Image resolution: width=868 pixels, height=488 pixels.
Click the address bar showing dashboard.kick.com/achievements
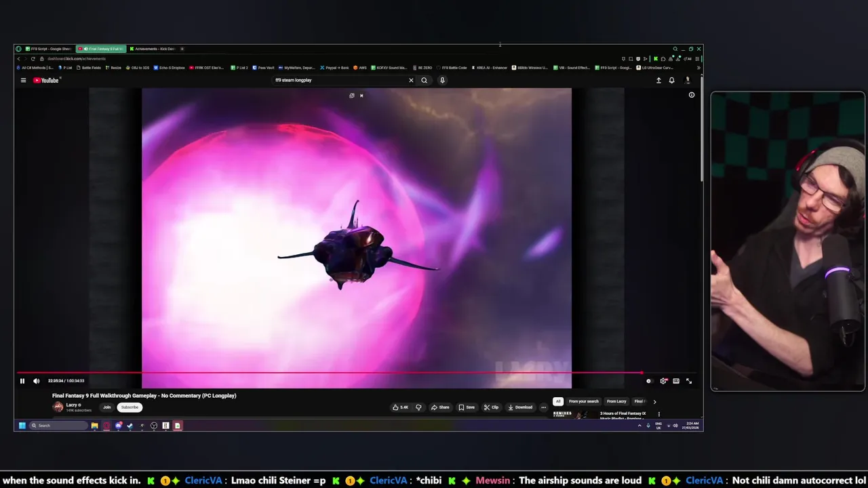click(77, 59)
